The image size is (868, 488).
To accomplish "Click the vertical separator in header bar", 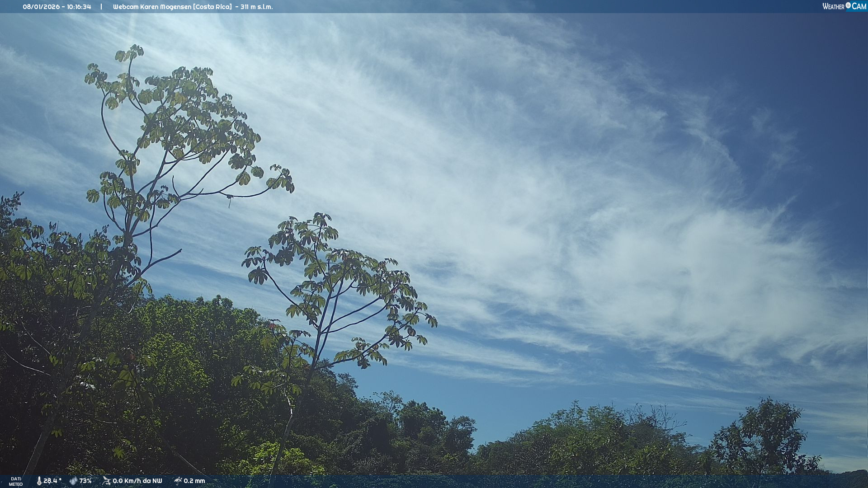I will pos(101,7).
